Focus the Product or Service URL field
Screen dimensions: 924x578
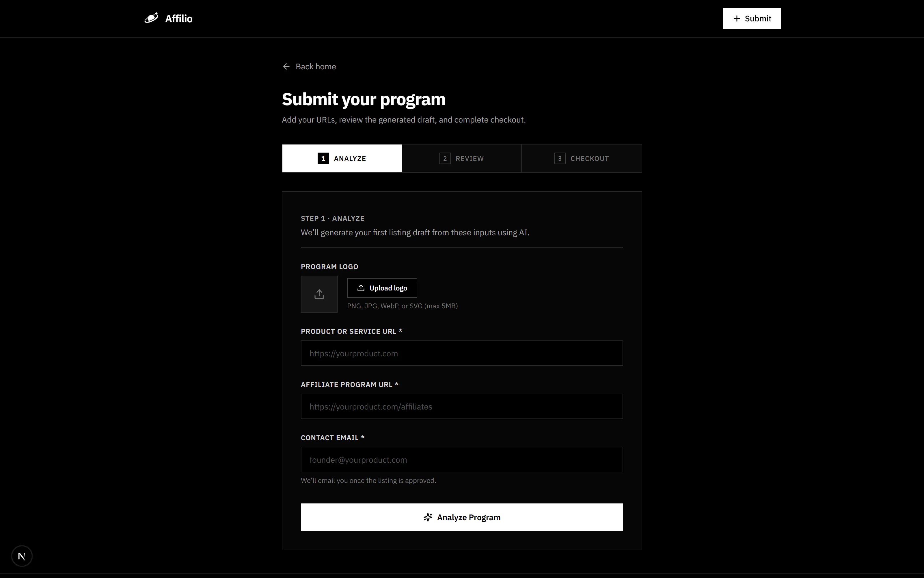click(x=462, y=353)
